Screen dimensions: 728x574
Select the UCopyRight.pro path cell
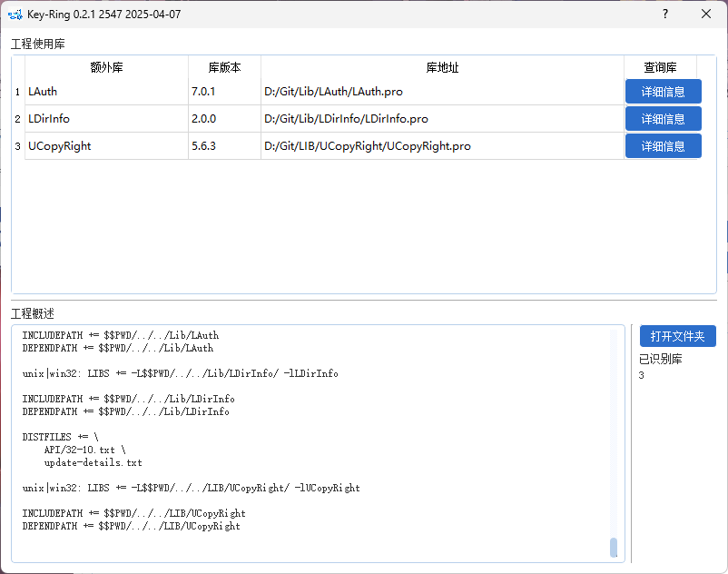442,146
